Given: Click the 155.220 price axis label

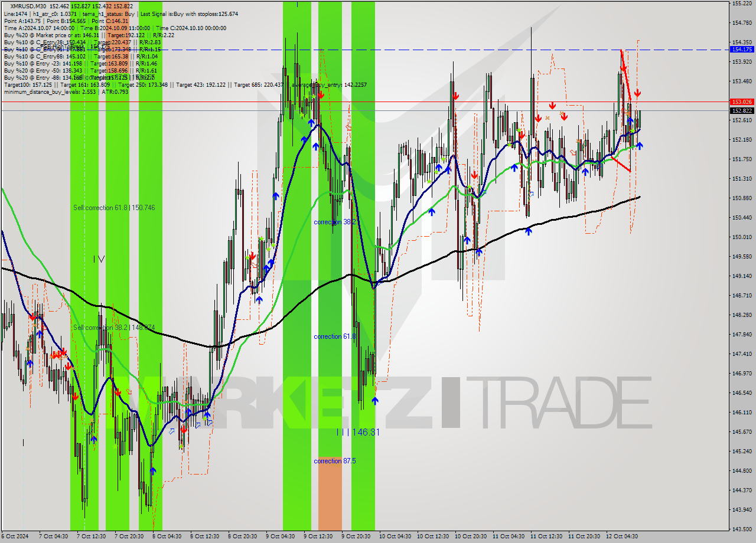Looking at the screenshot, I should [742, 4].
